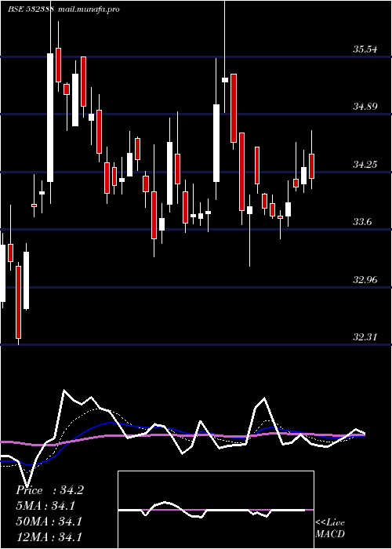Screen dimensions: 392x549
Task: Click the 32.96 price level label
Action: pos(365,280)
